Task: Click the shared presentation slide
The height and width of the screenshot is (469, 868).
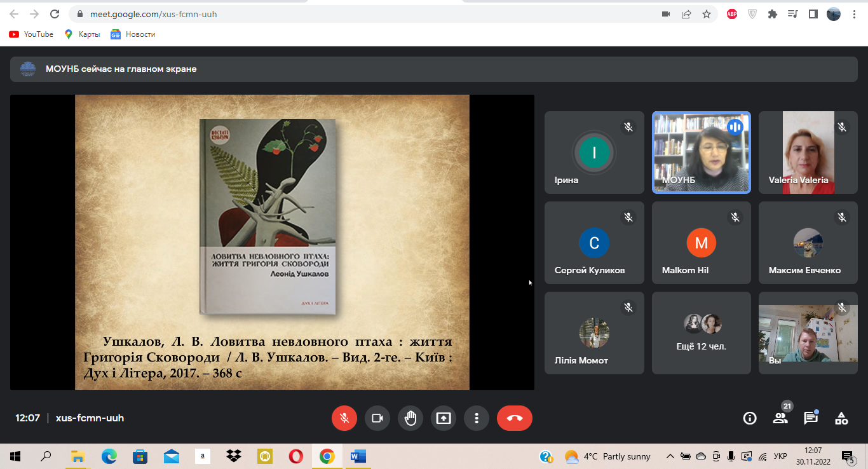Action: point(272,242)
